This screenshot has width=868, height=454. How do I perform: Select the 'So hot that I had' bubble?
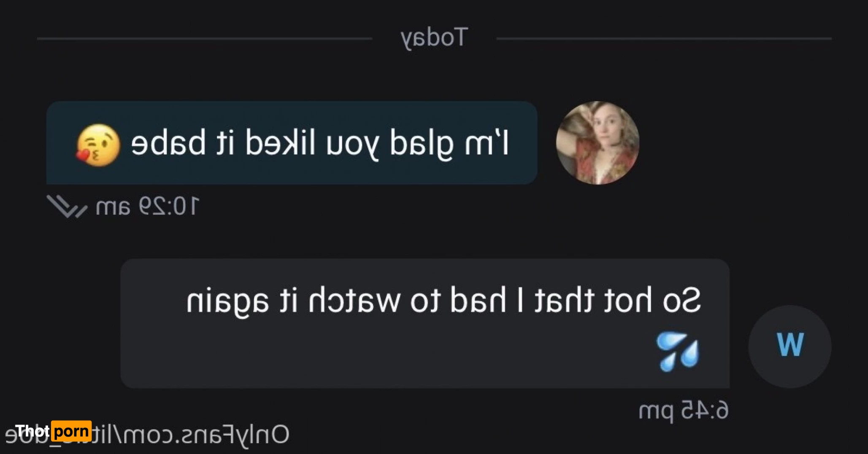(425, 323)
